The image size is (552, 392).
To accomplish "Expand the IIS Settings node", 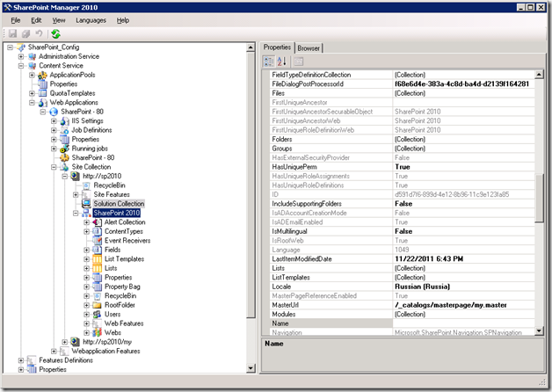I will tap(54, 121).
